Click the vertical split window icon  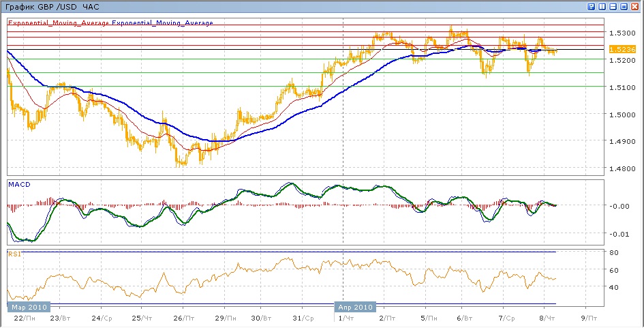pyautogui.click(x=602, y=6)
